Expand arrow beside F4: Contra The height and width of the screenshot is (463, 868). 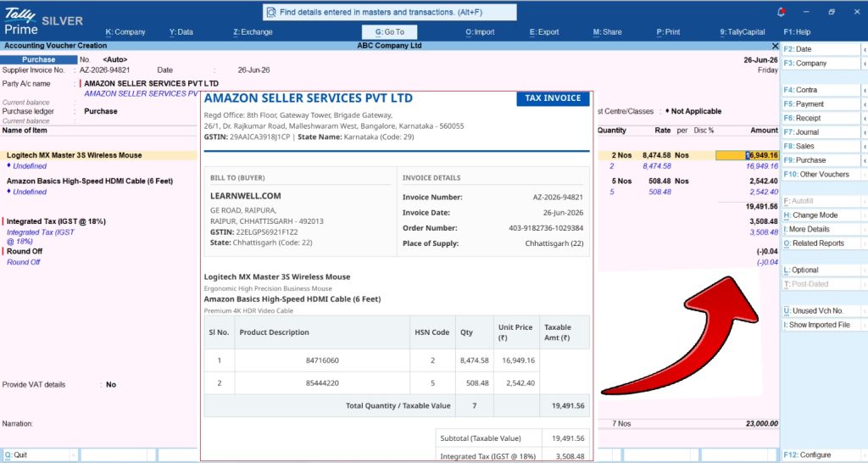864,90
